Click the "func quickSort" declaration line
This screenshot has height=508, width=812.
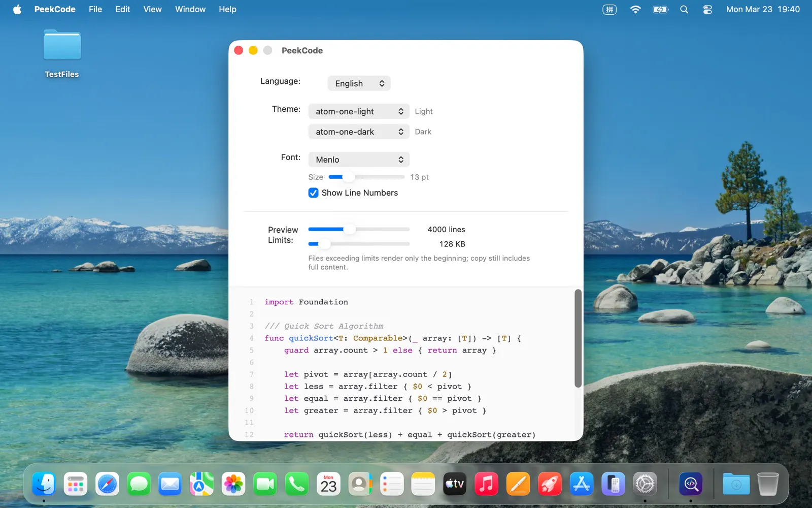coord(392,338)
